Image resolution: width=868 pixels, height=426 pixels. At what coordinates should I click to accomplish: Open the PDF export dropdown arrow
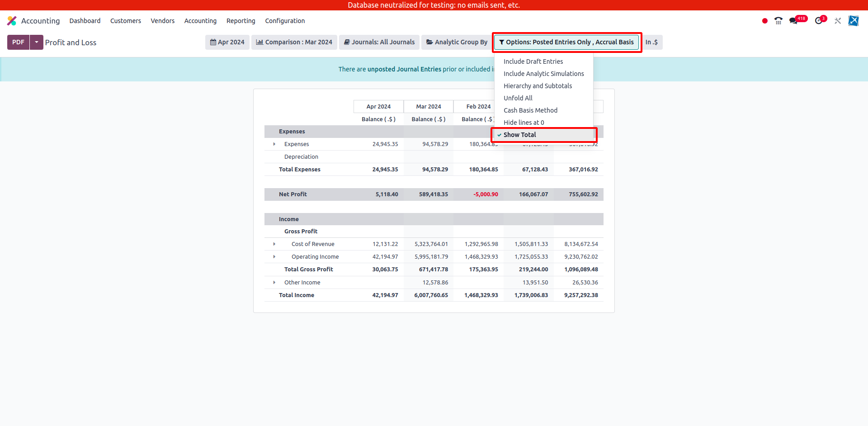point(37,42)
